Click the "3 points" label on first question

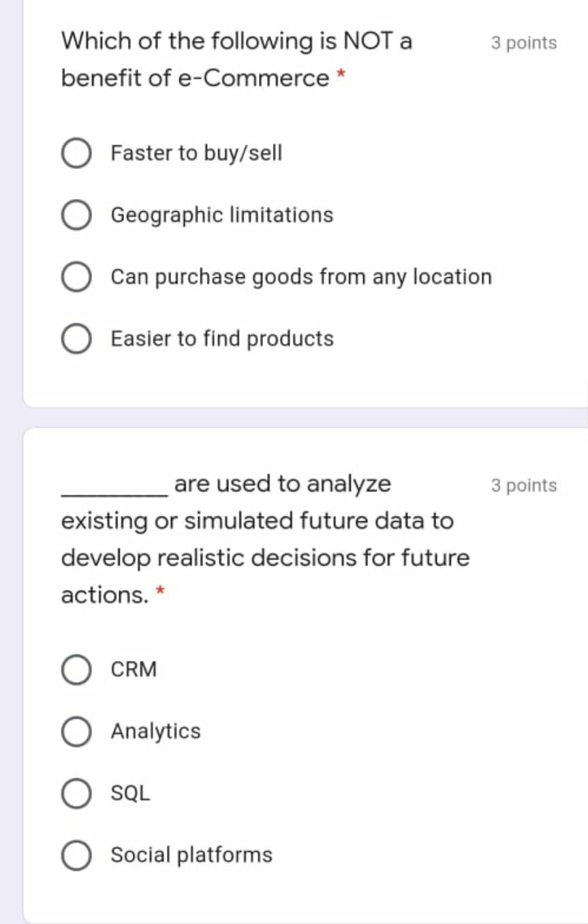(x=523, y=42)
